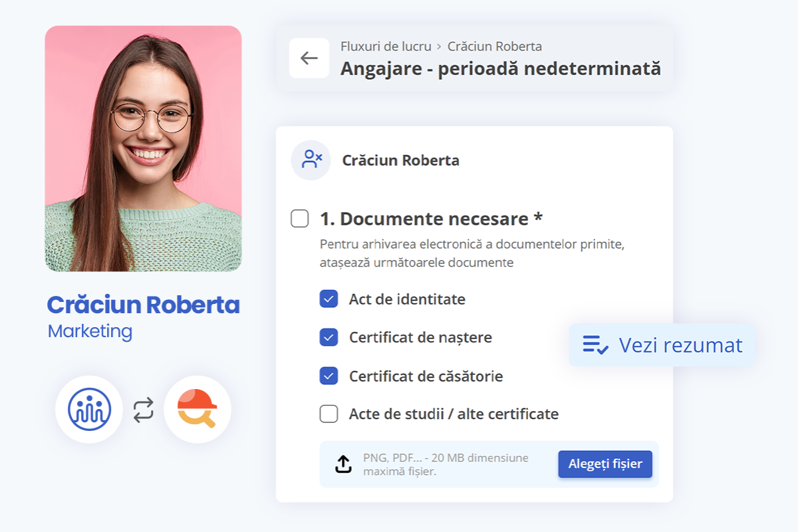The image size is (798, 532).
Task: Check Acte de studii / alte certificate
Action: 329,414
